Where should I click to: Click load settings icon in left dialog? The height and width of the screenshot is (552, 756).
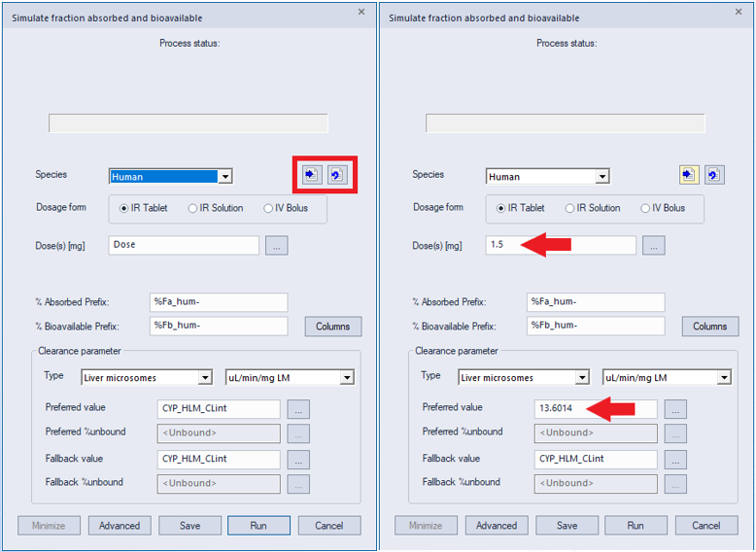[x=312, y=175]
